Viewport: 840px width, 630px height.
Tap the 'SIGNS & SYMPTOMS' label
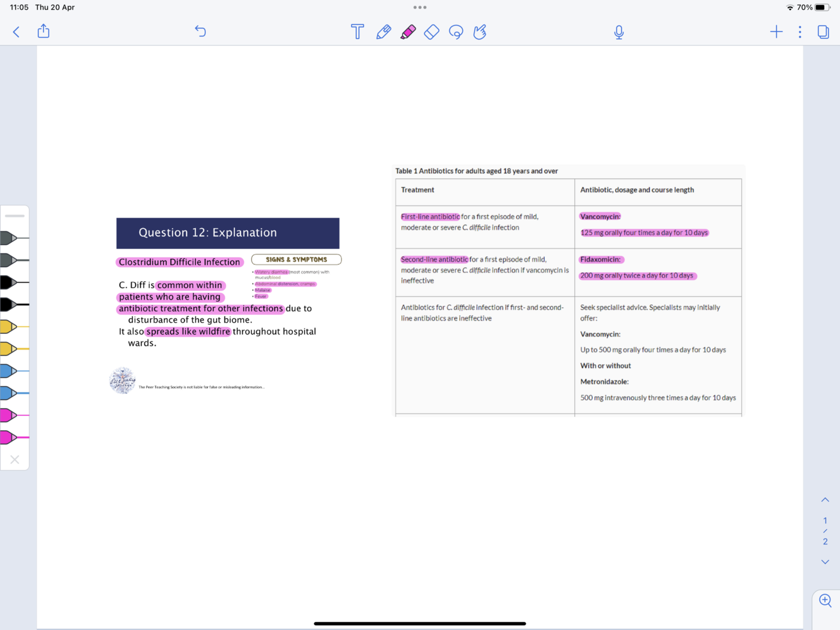click(x=297, y=260)
